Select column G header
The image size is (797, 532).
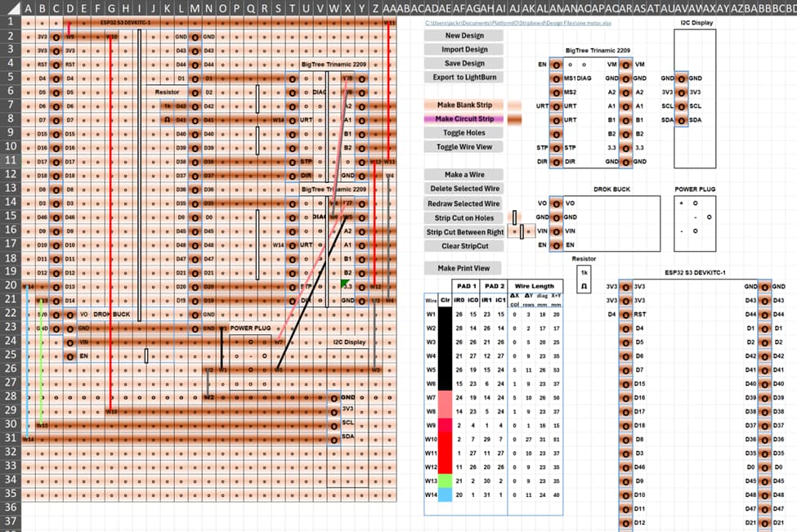(x=111, y=8)
